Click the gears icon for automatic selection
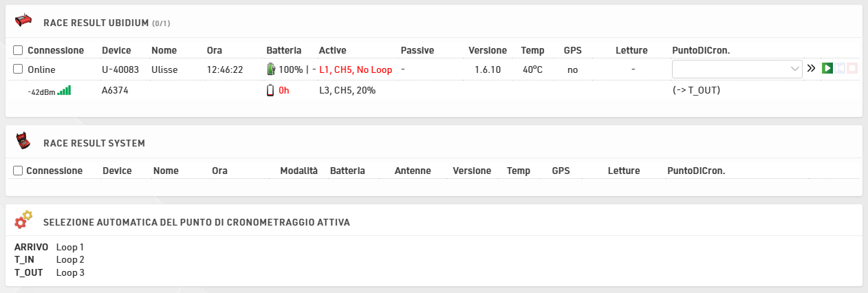The height and width of the screenshot is (293, 868). [23, 220]
